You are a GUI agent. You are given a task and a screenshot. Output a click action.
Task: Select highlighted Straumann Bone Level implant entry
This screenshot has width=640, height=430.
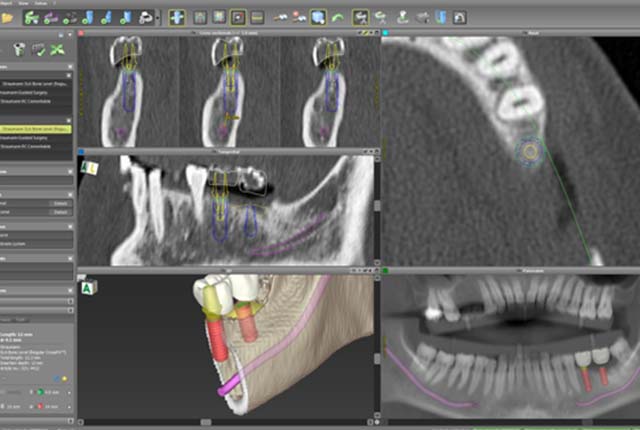36,129
